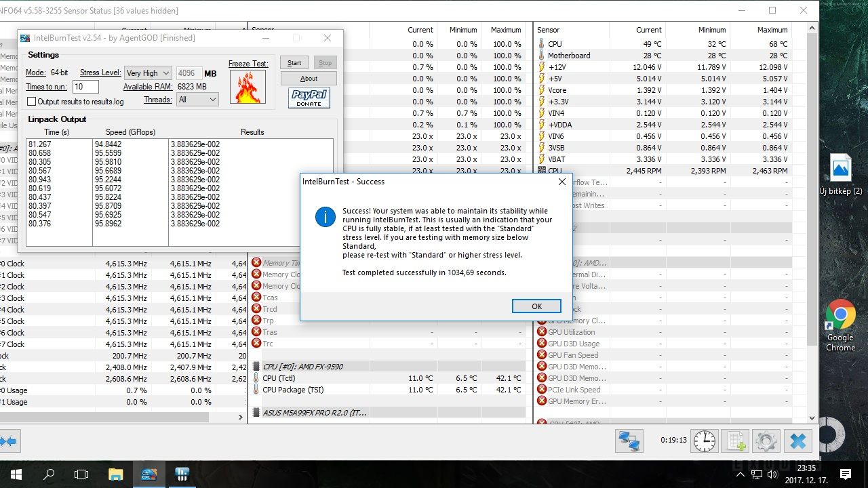This screenshot has height=488, width=868.
Task: Click the disabled Stop button in IntelBurnTest
Action: [325, 63]
